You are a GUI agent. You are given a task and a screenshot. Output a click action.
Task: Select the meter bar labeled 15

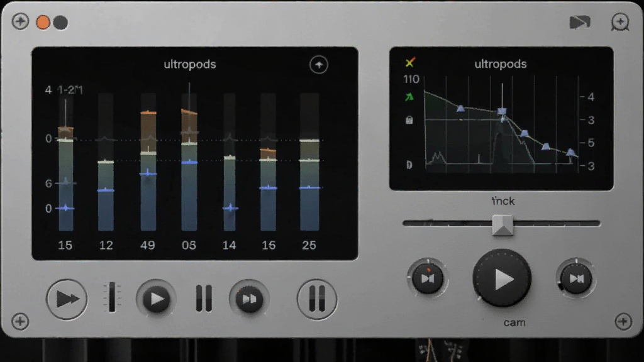pyautogui.click(x=65, y=162)
